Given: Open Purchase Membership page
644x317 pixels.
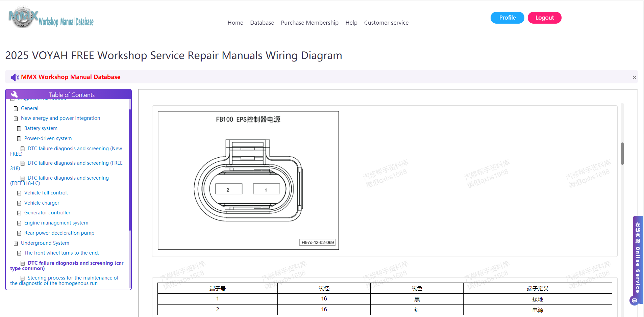Looking at the screenshot, I should (309, 23).
